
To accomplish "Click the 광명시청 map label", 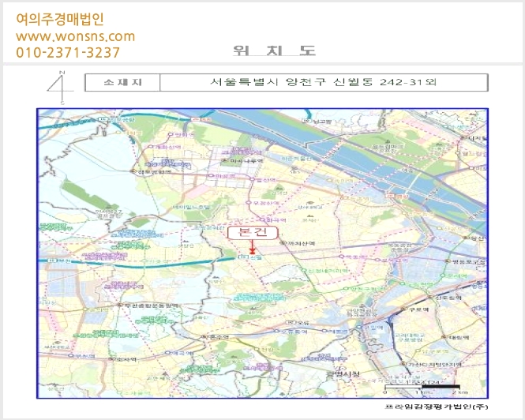I will click(x=343, y=374).
